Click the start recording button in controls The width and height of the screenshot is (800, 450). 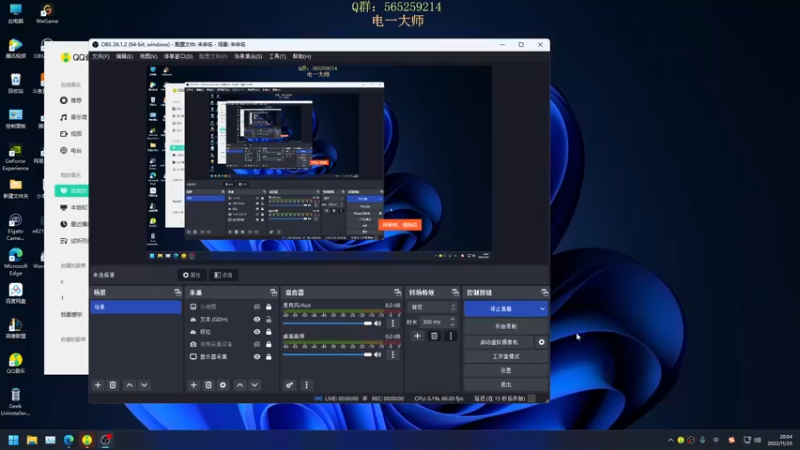pos(506,326)
